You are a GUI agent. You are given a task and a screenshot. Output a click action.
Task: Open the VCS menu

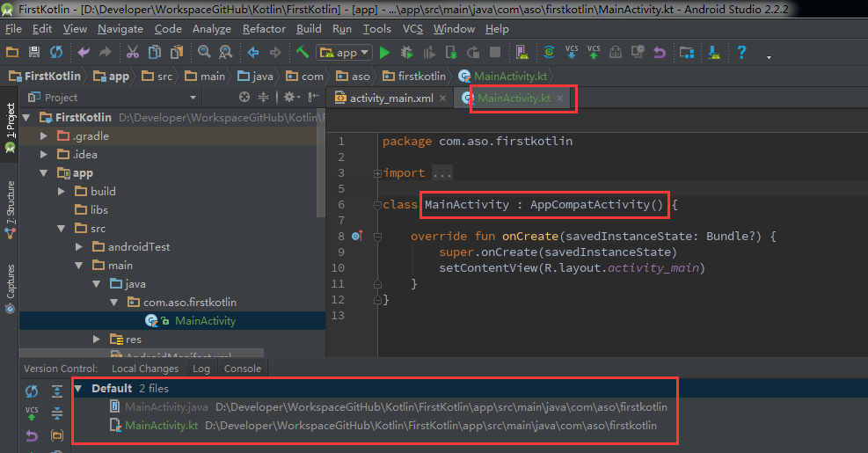coord(412,29)
